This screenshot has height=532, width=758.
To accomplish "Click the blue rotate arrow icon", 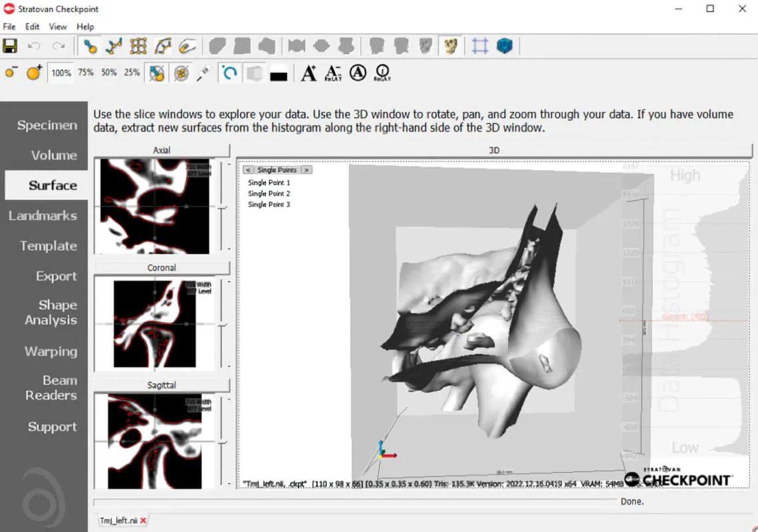I will coord(229,73).
